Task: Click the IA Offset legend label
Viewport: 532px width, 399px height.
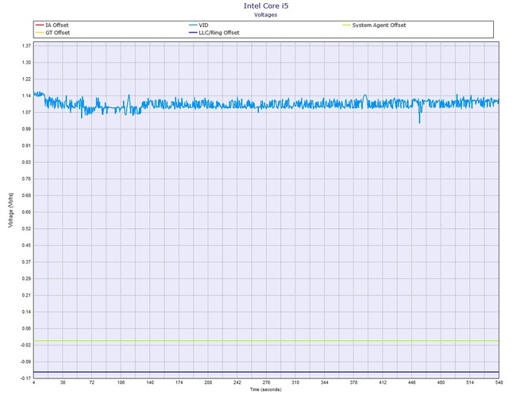Action: pos(57,25)
